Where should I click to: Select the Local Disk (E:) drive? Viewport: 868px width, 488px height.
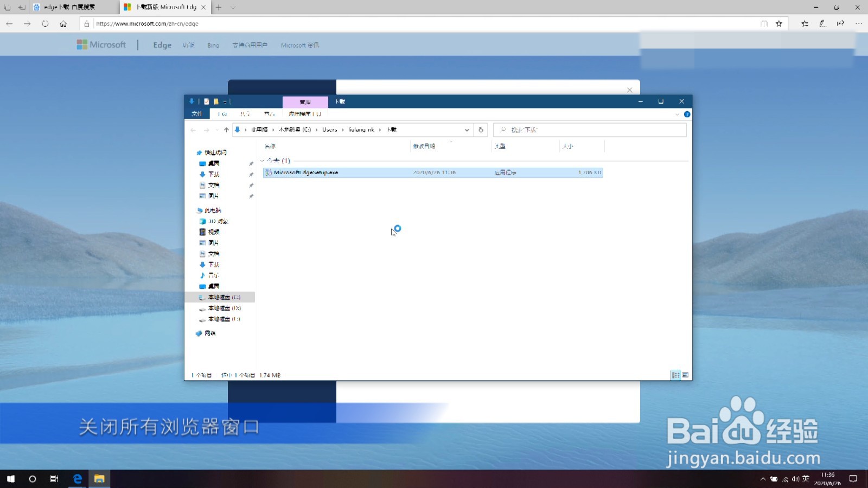coord(220,319)
